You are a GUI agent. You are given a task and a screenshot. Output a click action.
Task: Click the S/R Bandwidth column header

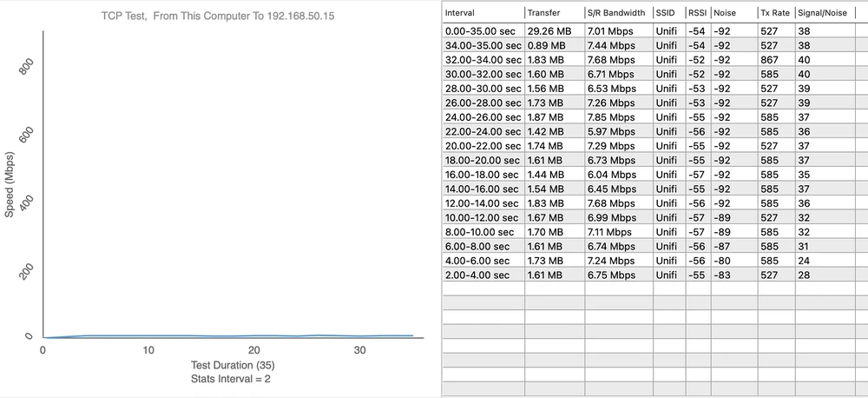tap(617, 13)
